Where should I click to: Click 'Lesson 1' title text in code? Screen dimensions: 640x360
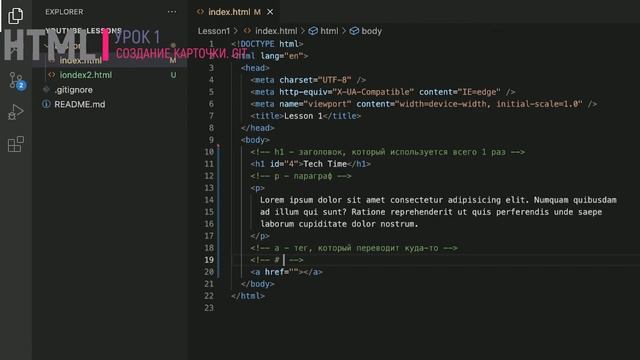pyautogui.click(x=303, y=116)
